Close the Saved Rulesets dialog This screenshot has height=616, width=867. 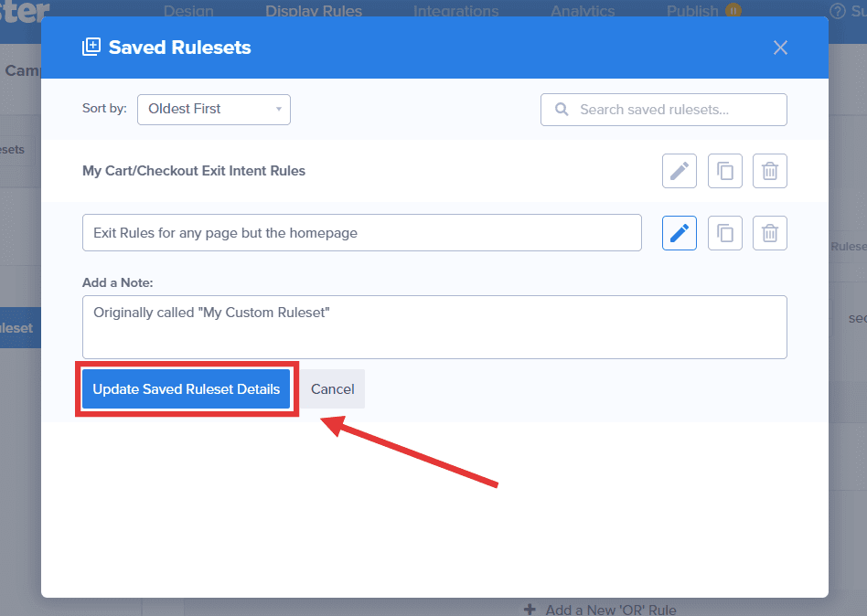pyautogui.click(x=780, y=48)
